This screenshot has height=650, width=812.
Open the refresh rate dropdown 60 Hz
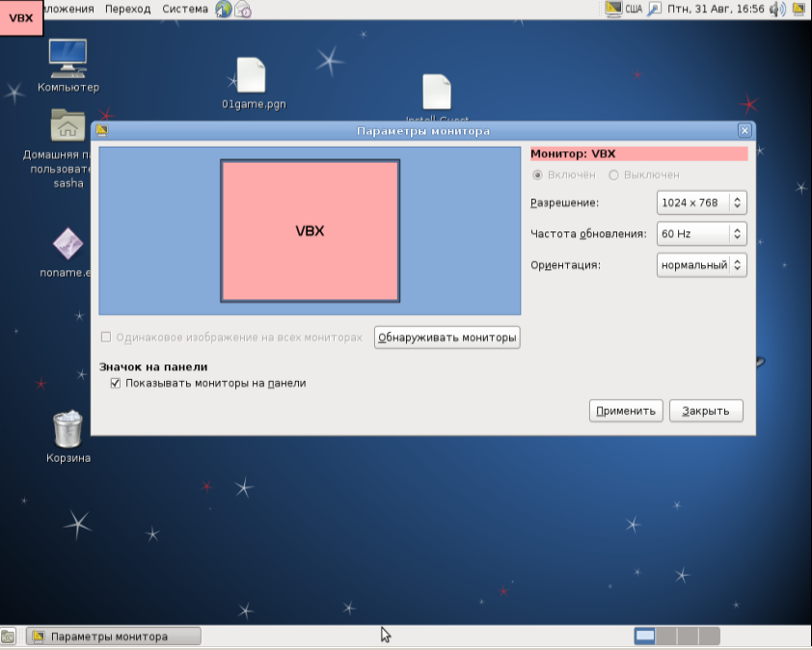pos(702,233)
